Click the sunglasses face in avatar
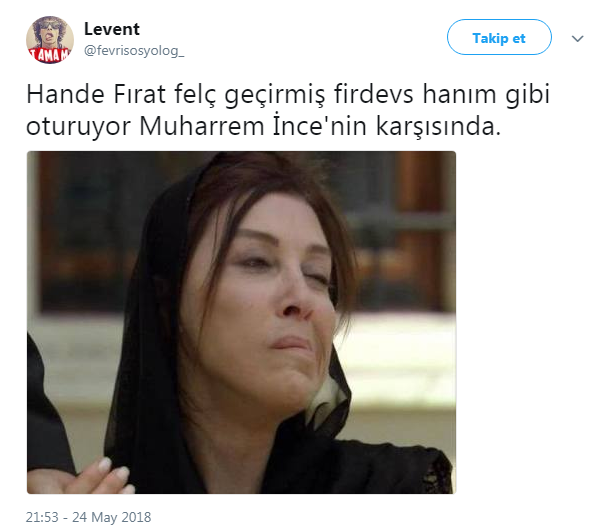Viewport: 596px width, 530px height. tap(49, 31)
